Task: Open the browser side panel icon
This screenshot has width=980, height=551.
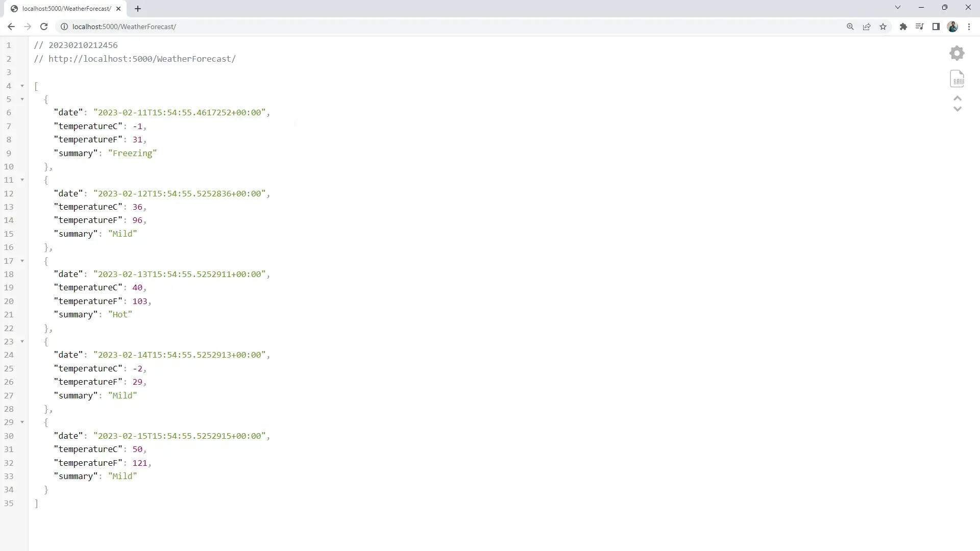Action: click(936, 27)
